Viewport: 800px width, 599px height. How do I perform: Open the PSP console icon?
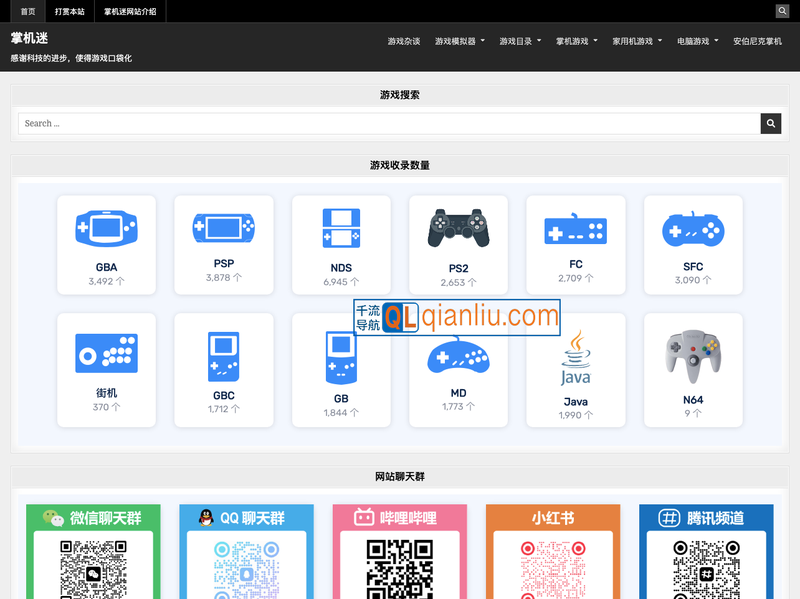[223, 228]
